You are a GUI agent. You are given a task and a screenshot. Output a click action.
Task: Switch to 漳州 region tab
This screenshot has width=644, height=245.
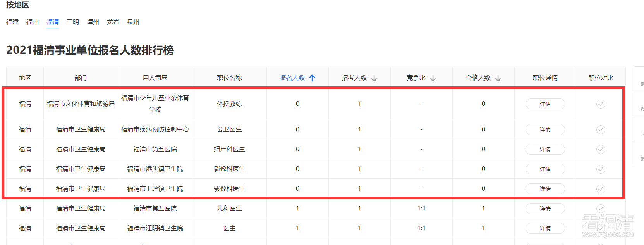coord(93,22)
